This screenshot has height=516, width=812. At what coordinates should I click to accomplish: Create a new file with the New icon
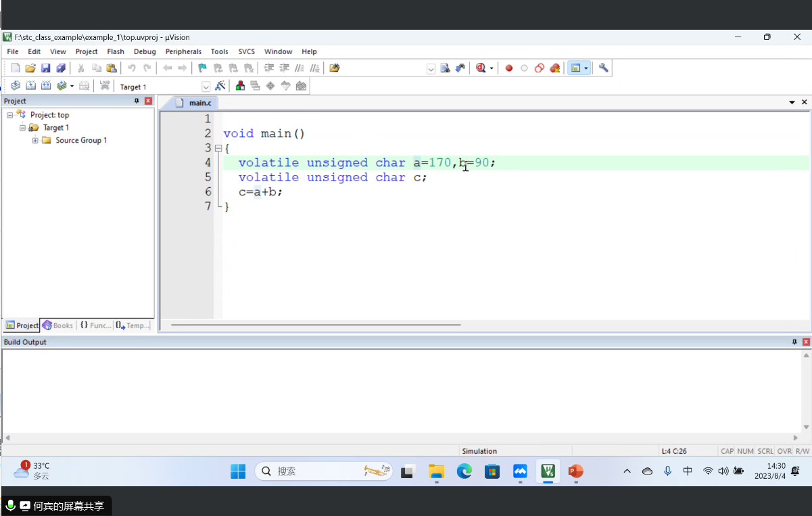pyautogui.click(x=16, y=68)
